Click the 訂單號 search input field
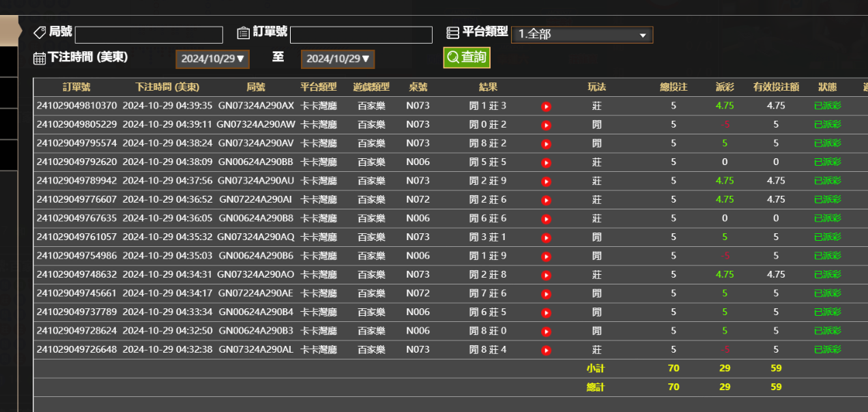Viewport: 868px width, 412px height. point(362,34)
